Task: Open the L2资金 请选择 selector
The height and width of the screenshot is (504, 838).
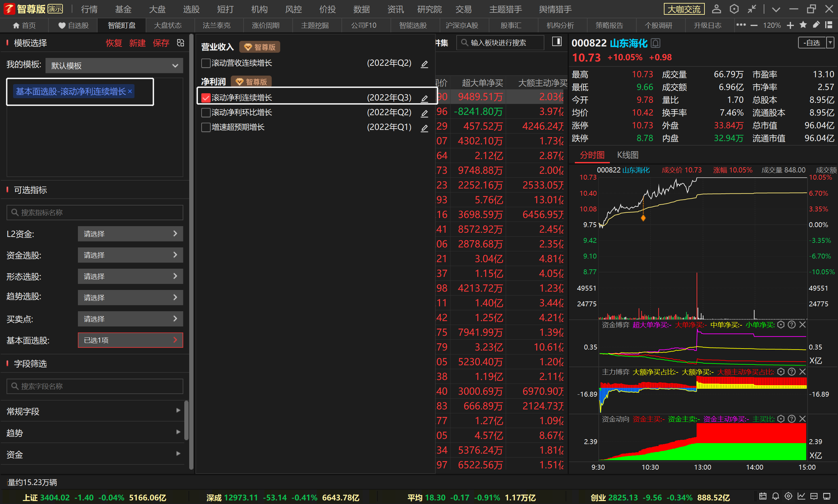Action: point(130,234)
